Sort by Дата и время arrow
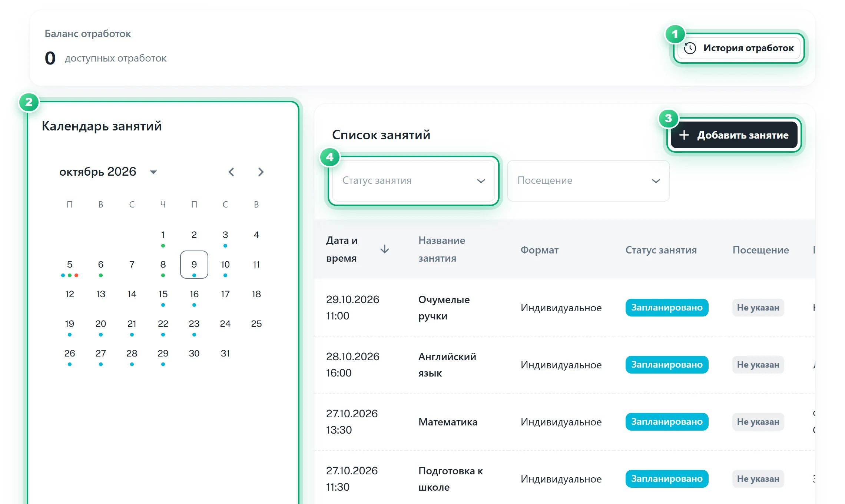The image size is (845, 504). coord(385,249)
